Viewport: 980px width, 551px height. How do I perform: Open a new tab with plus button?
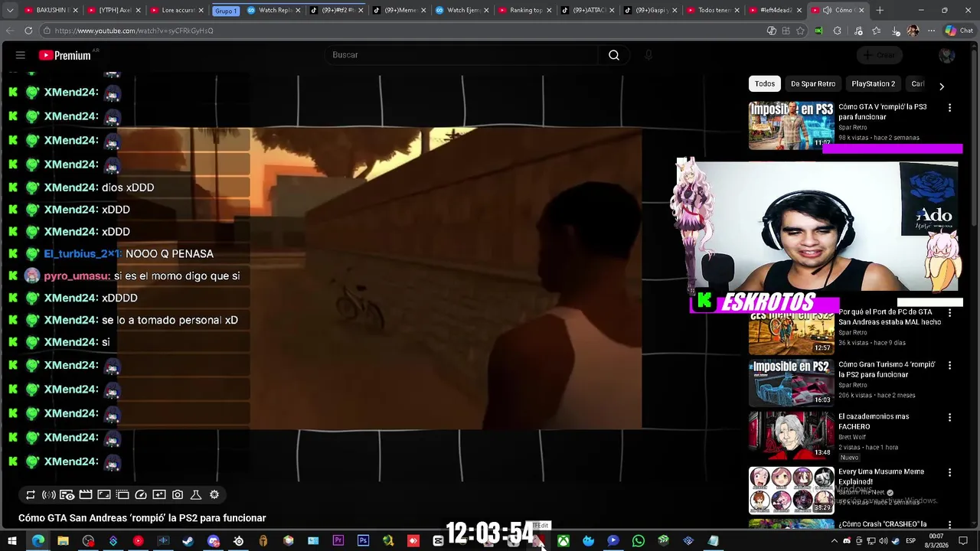point(880,10)
